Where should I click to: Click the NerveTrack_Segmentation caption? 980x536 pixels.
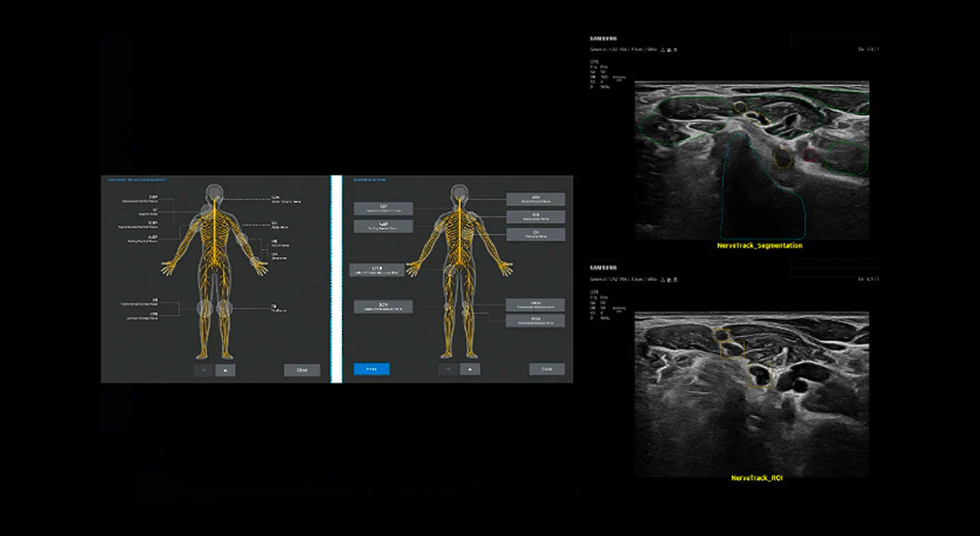click(760, 245)
